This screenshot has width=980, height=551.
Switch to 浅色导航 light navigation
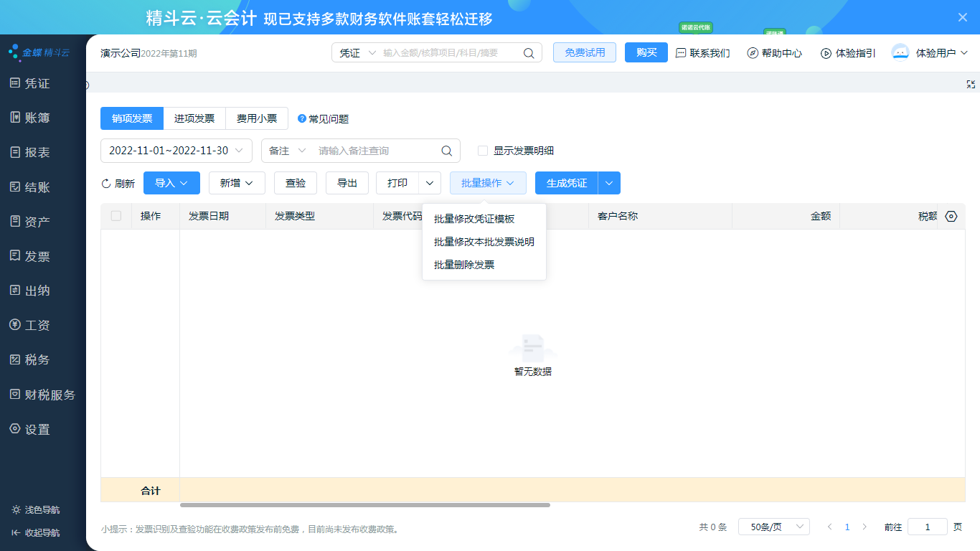click(35, 509)
